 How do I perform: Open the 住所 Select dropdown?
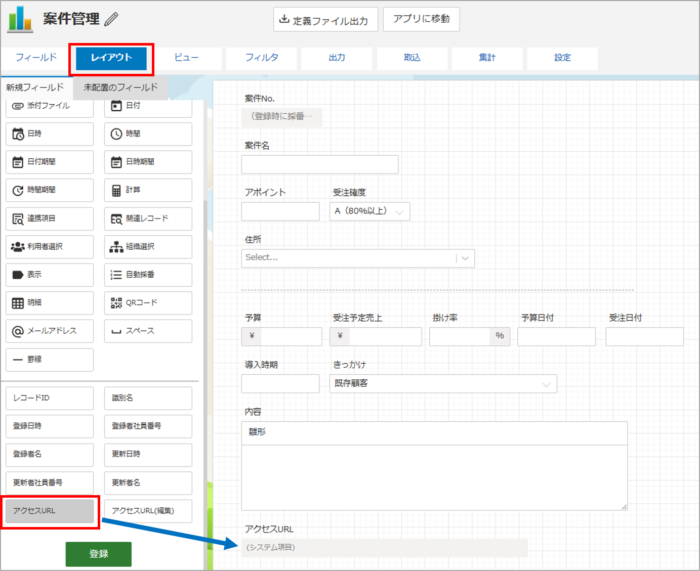tap(358, 258)
